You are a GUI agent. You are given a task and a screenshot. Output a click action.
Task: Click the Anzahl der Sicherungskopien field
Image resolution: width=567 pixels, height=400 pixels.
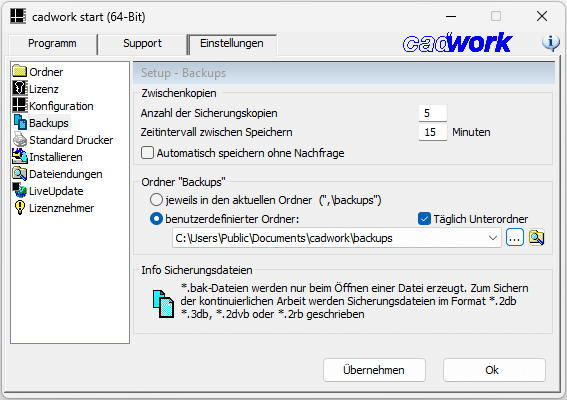click(x=433, y=113)
